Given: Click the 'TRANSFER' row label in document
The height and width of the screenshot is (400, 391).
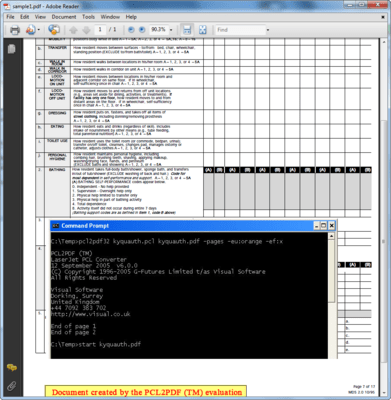Looking at the screenshot, I should 57,48.
